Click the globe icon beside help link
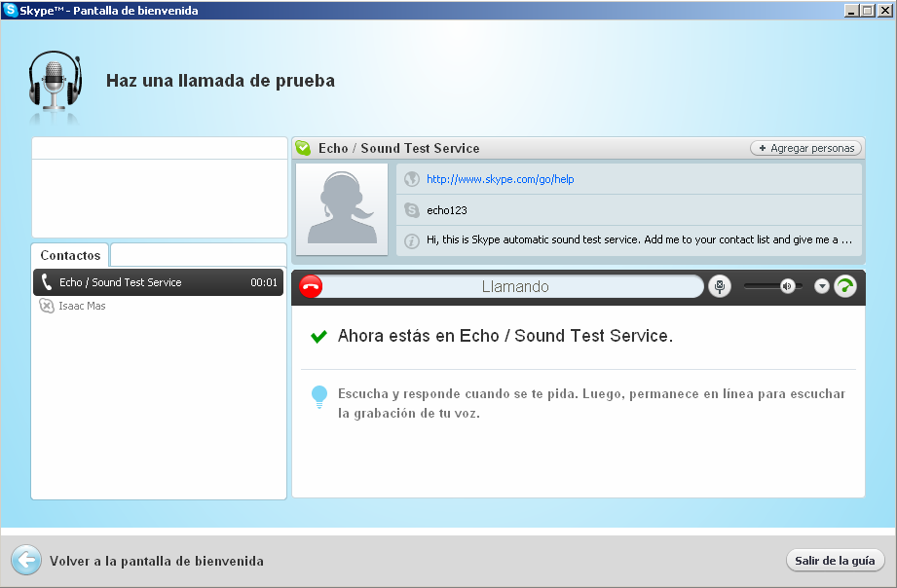This screenshot has width=897, height=588. 411,179
